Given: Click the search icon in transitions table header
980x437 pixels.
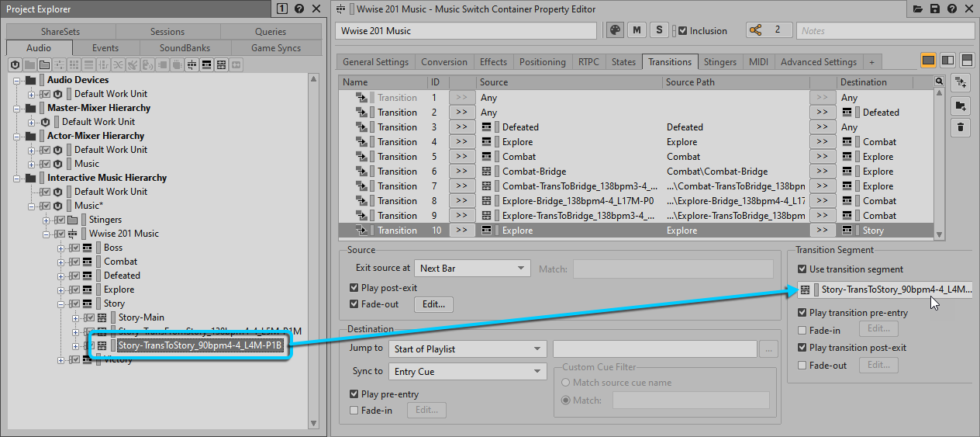Looking at the screenshot, I should coord(940,82).
